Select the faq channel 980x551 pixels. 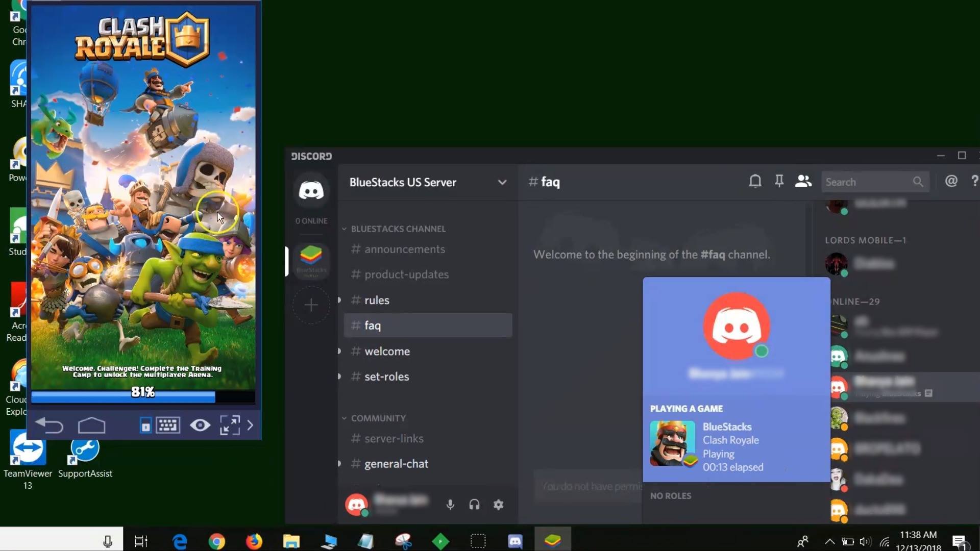tap(428, 325)
